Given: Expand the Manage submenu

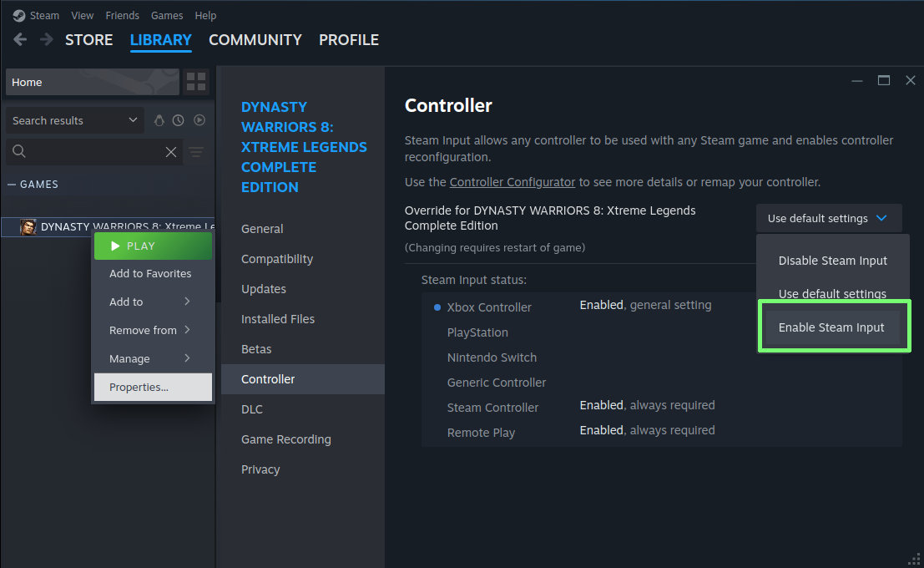Looking at the screenshot, I should [x=153, y=358].
